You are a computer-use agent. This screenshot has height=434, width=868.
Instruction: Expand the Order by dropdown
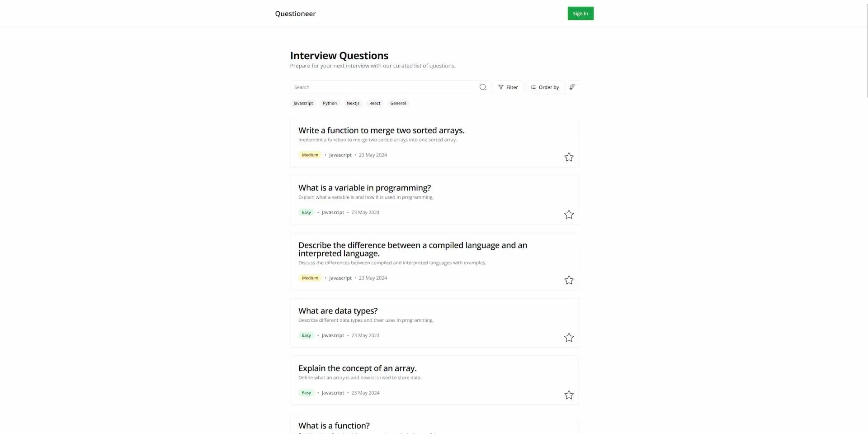click(545, 87)
